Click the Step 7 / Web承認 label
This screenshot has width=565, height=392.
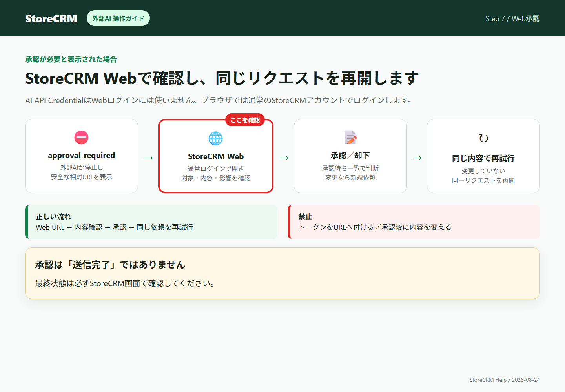tap(512, 18)
